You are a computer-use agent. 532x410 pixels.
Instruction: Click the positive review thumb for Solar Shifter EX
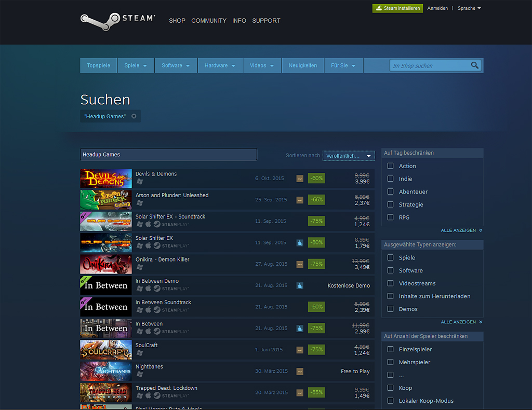tap(300, 242)
